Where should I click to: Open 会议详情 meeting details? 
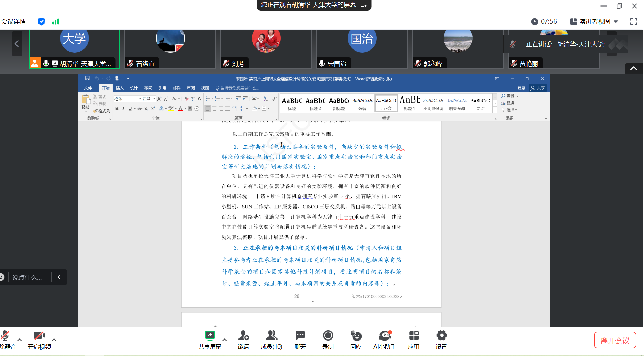point(14,22)
